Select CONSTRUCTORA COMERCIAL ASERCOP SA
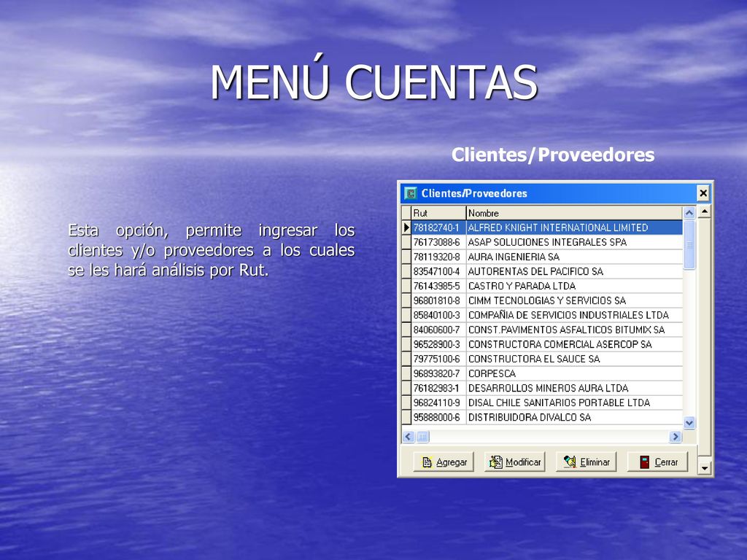The height and width of the screenshot is (560, 747). 574,344
